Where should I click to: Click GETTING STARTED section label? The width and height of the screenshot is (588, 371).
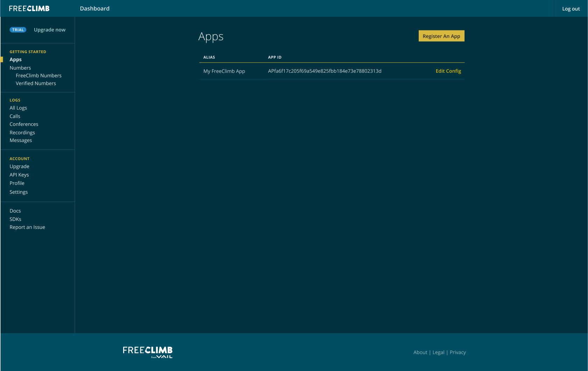[28, 52]
